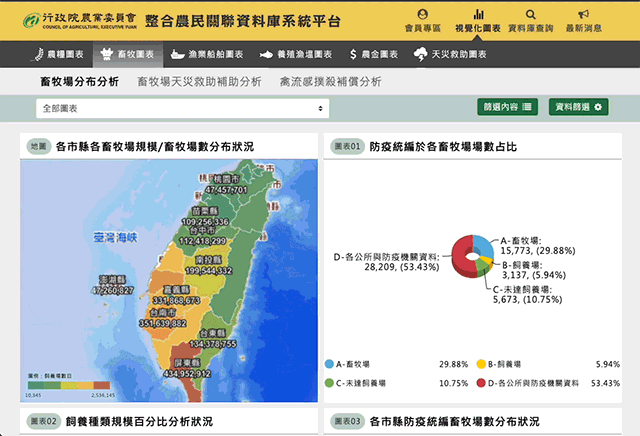This screenshot has height=436, width=640.
Task: Click the list icon on 篩選內容 button
Action: (527, 107)
